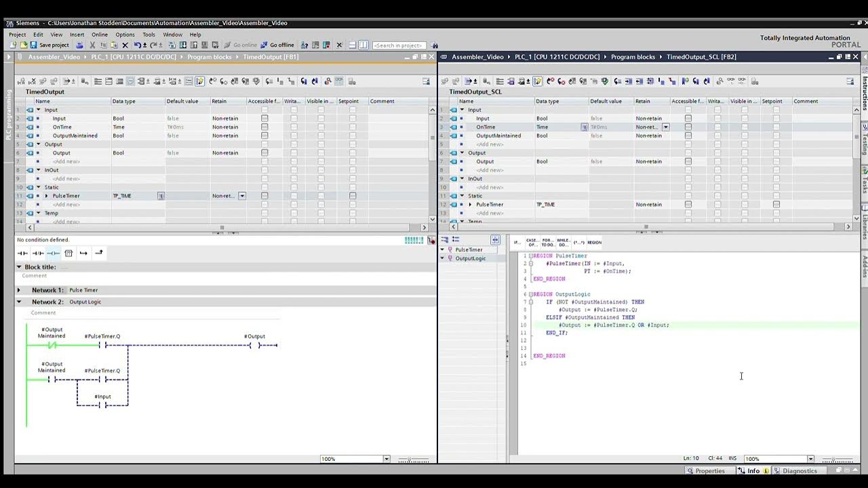Click the Go offline toolbar button
The width and height of the screenshot is (868, 488).
(x=277, y=45)
